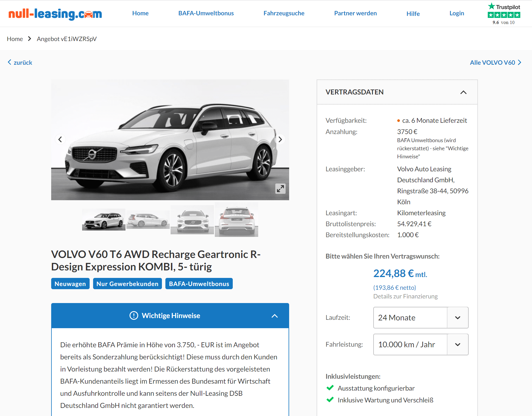Select the front-left view thumbnail

click(x=104, y=220)
